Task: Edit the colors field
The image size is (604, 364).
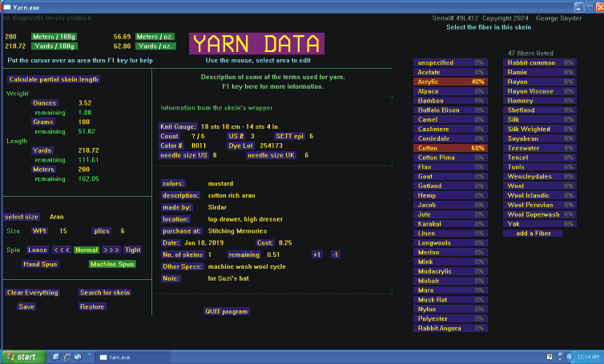Action: point(173,183)
